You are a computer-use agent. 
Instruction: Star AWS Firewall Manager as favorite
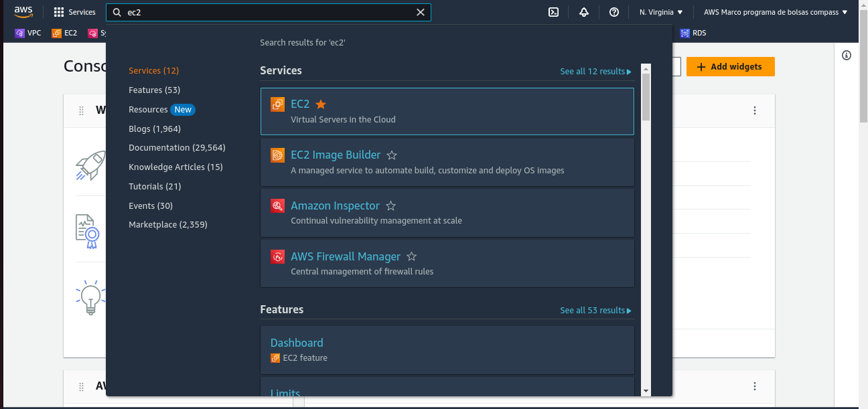point(411,256)
